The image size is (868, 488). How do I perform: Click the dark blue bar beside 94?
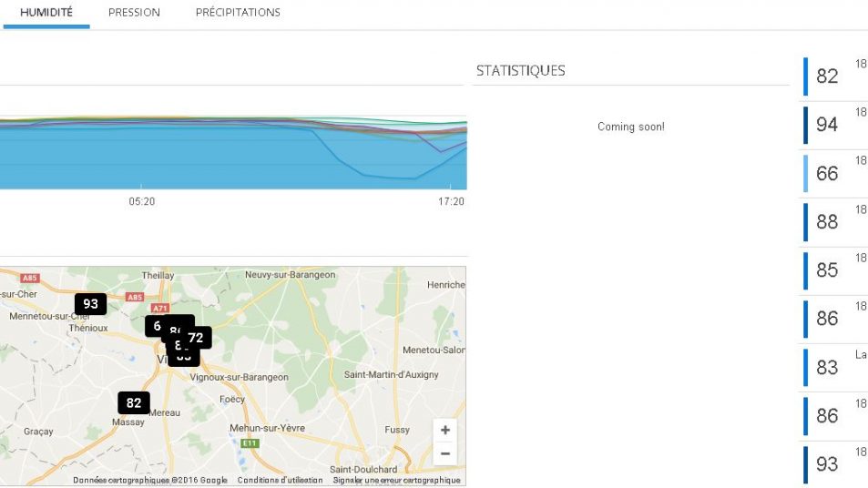tap(806, 125)
